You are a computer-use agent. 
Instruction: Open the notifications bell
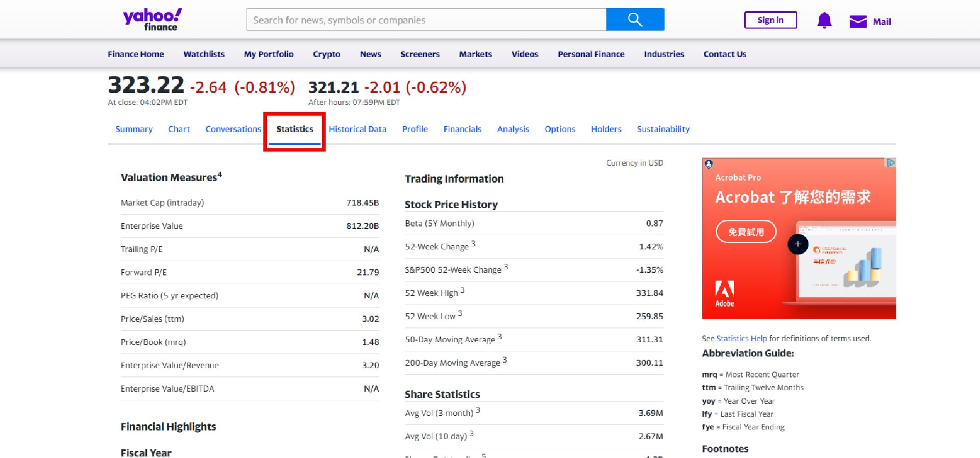[x=824, y=20]
